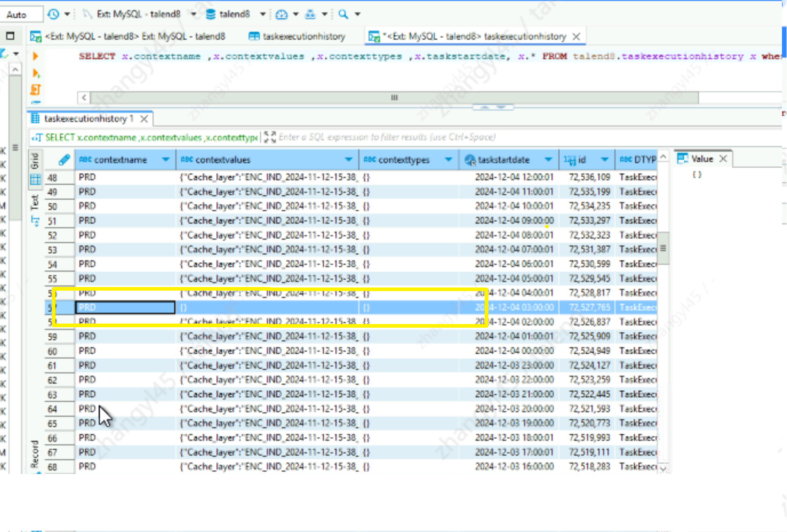Switch to the taskexecutionhistory editor tab
787x532 pixels.
pyautogui.click(x=300, y=37)
